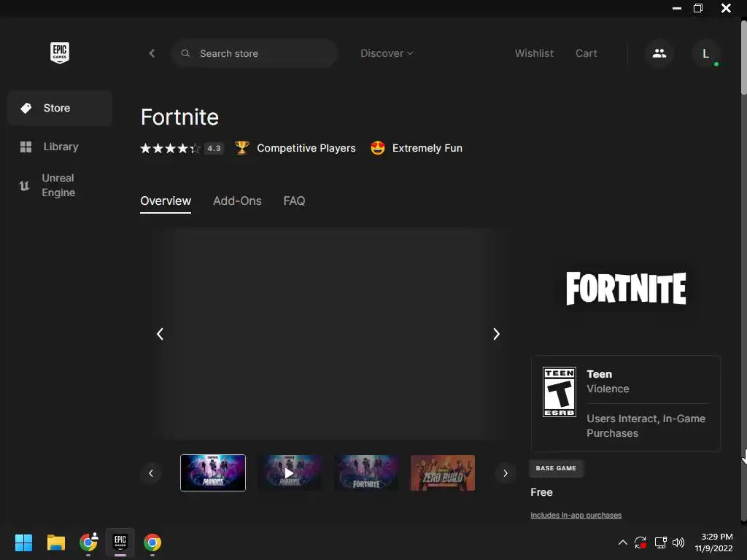Image resolution: width=747 pixels, height=560 pixels.
Task: Click the volume speaker tray icon
Action: (678, 542)
